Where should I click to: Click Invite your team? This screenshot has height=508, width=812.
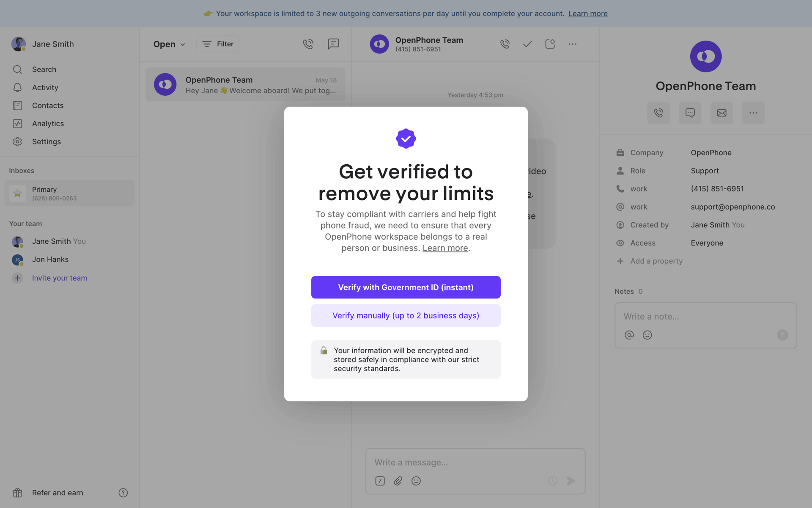pos(60,278)
